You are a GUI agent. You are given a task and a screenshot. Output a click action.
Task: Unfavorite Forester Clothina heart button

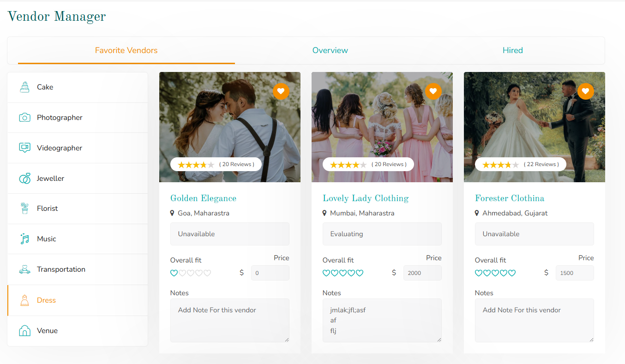click(586, 91)
